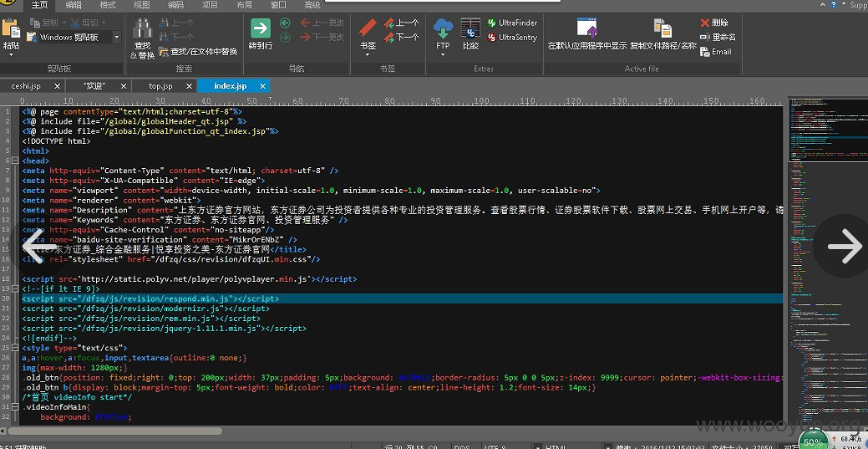Jump to next change (下一更改)
The width and height of the screenshot is (868, 449).
[322, 37]
